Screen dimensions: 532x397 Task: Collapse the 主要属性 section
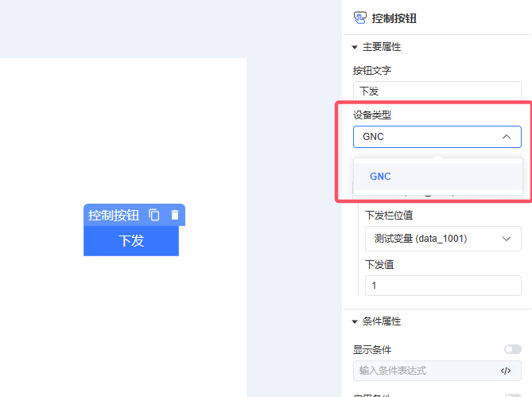[x=355, y=48]
